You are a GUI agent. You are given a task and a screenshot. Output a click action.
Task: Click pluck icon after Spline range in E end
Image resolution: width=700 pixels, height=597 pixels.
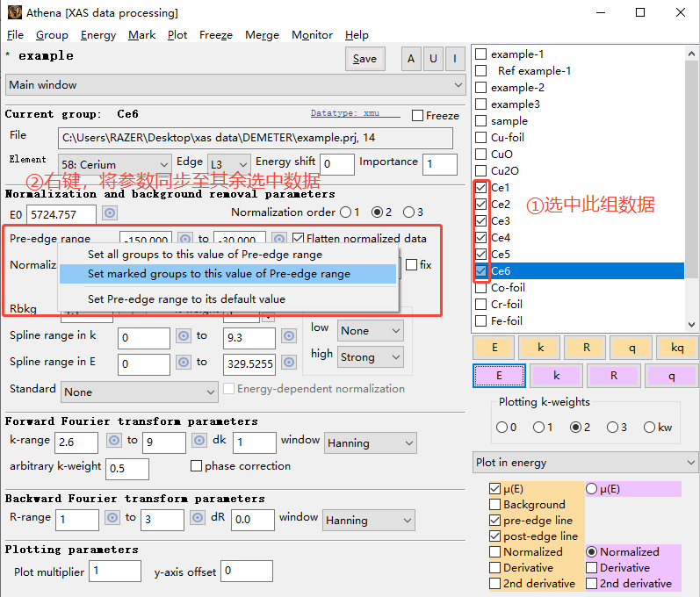[289, 361]
